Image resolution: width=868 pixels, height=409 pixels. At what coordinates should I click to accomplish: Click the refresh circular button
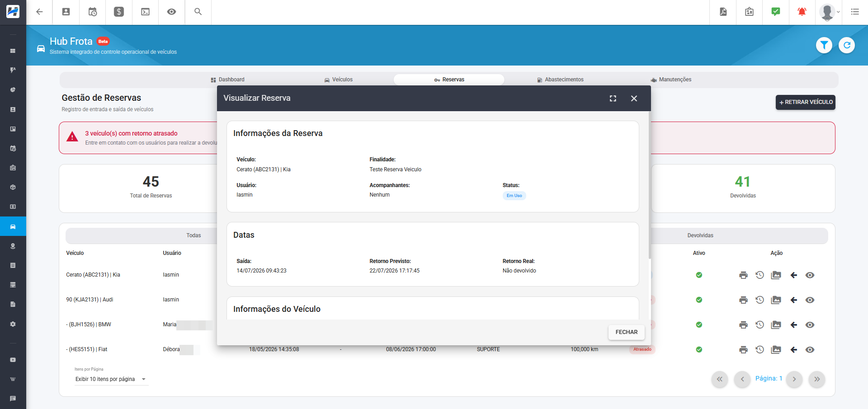(847, 45)
